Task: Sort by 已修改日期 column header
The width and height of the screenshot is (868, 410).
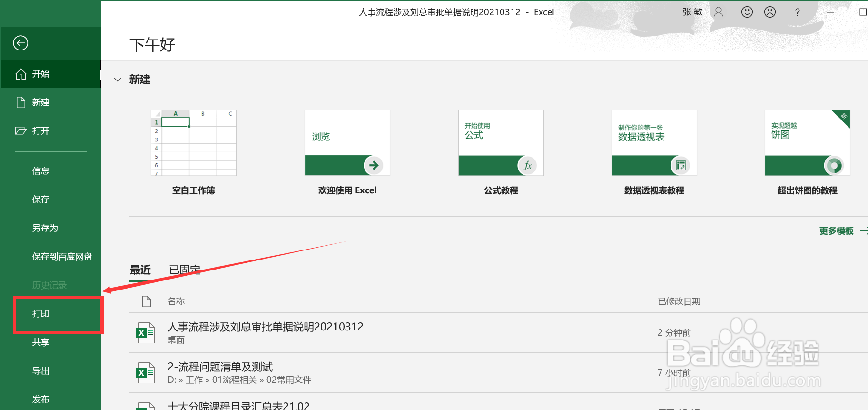Action: click(679, 301)
